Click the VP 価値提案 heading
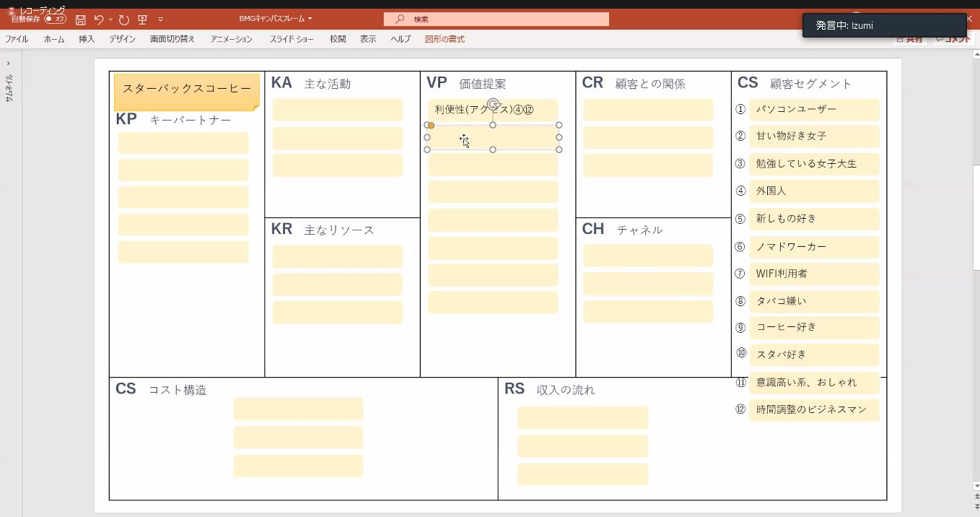 (466, 84)
